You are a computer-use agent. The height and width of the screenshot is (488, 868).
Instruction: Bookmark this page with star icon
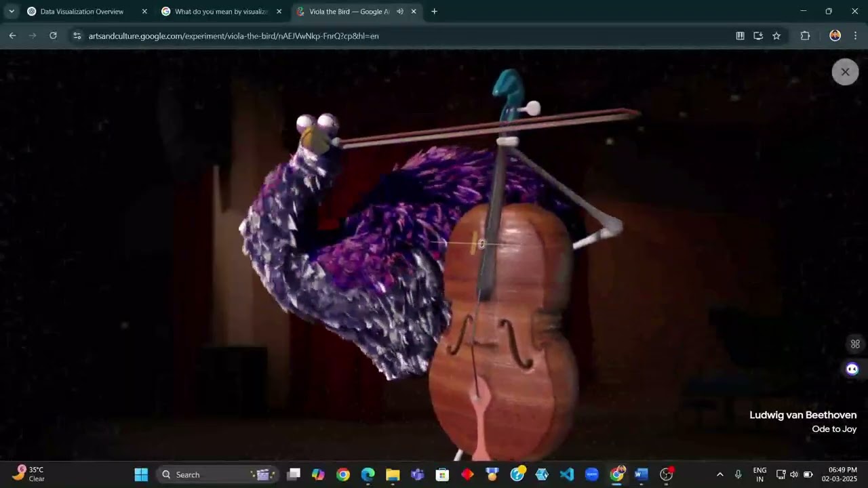(x=776, y=36)
